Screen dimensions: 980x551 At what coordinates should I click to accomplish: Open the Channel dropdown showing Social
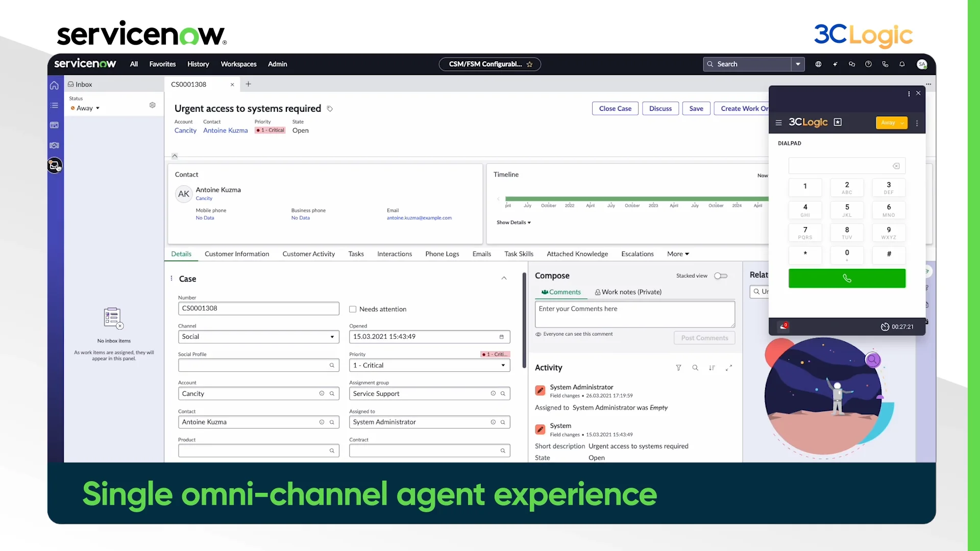point(258,337)
